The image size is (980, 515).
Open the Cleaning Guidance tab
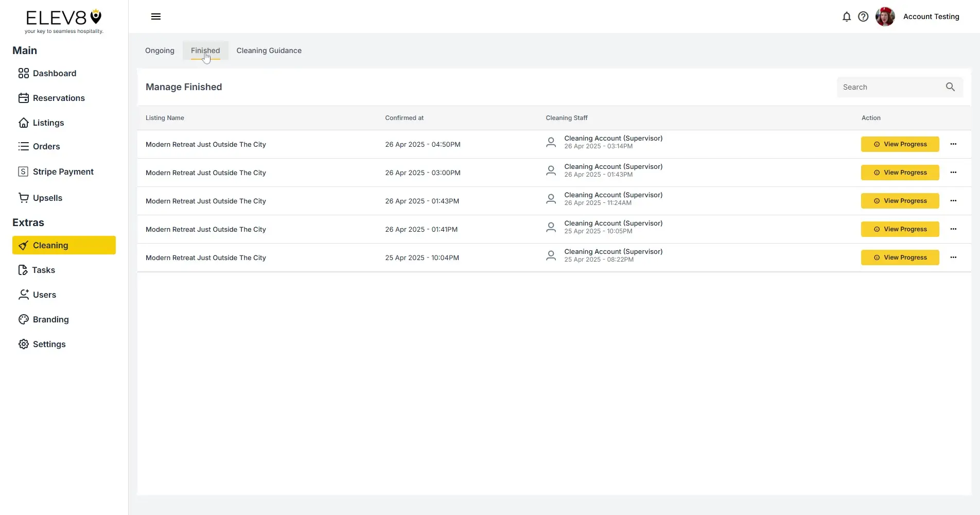coord(269,50)
